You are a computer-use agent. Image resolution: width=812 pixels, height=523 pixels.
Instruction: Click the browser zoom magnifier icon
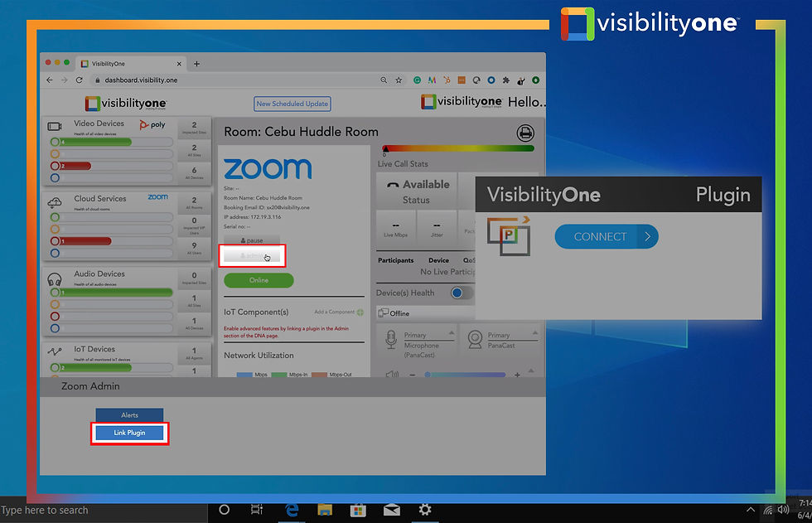click(x=384, y=80)
